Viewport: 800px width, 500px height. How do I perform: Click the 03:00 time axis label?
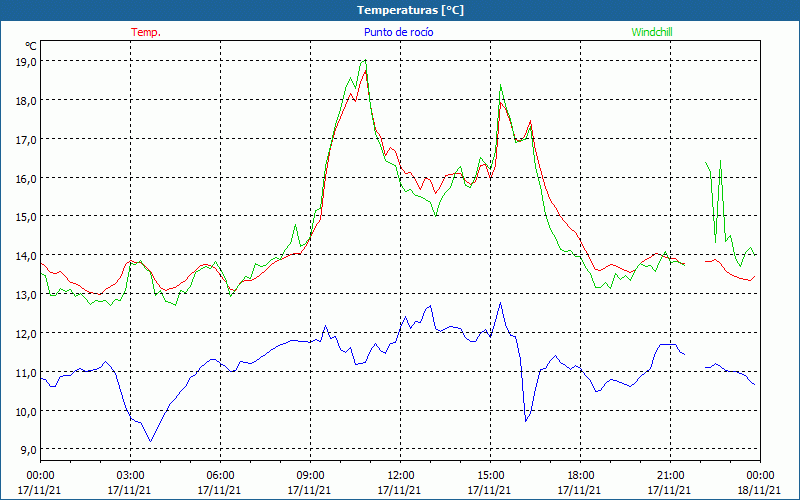[130, 476]
